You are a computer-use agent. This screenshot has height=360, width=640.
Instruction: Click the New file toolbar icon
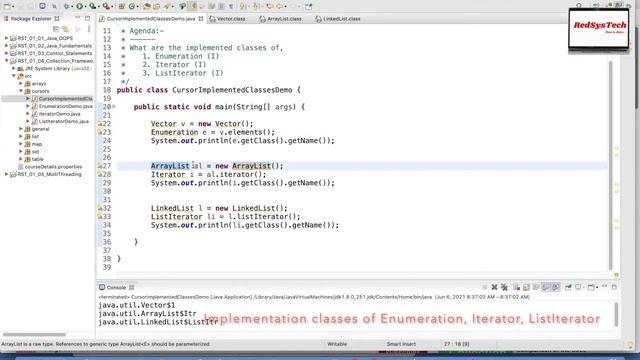point(6,6)
